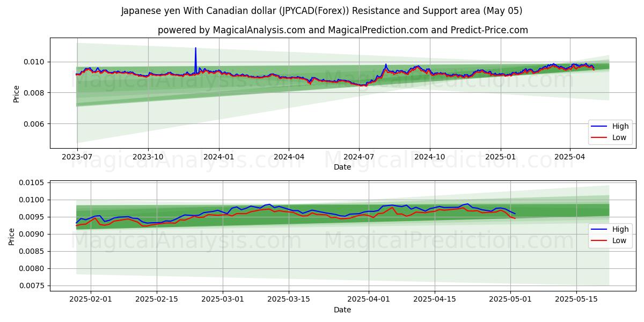Click the 2025-02-01 tick label
This screenshot has width=644, height=322.
[91, 299]
